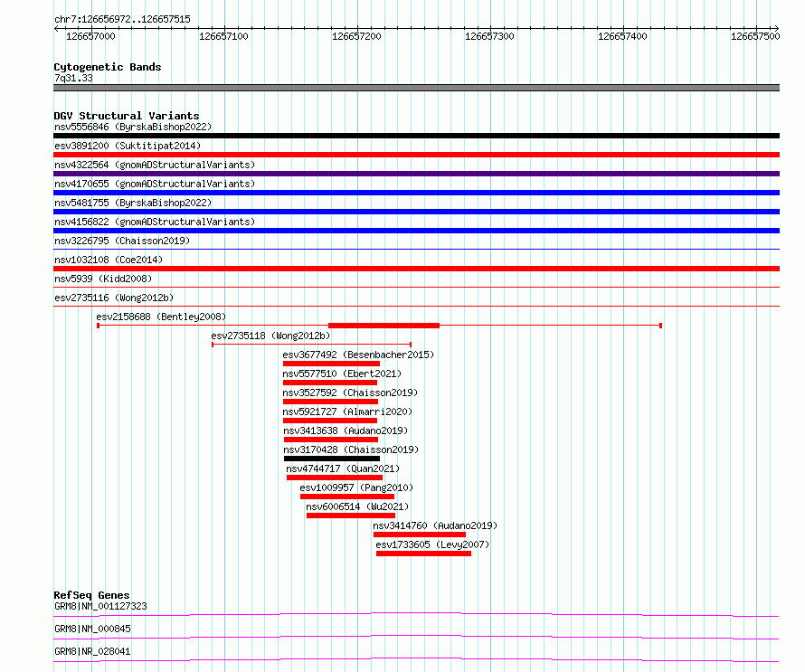Click esv2735118 (Wong2012b) variant label
The height and width of the screenshot is (672, 805).
pos(270,336)
